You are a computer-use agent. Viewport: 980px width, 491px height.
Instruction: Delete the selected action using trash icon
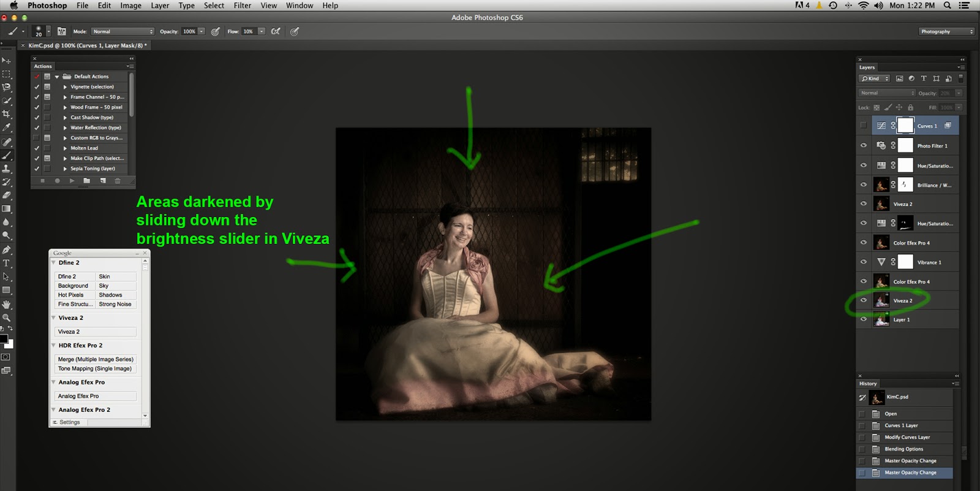[118, 181]
